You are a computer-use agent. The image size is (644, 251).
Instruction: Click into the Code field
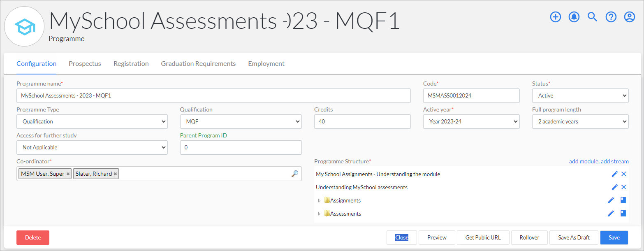[x=471, y=95]
